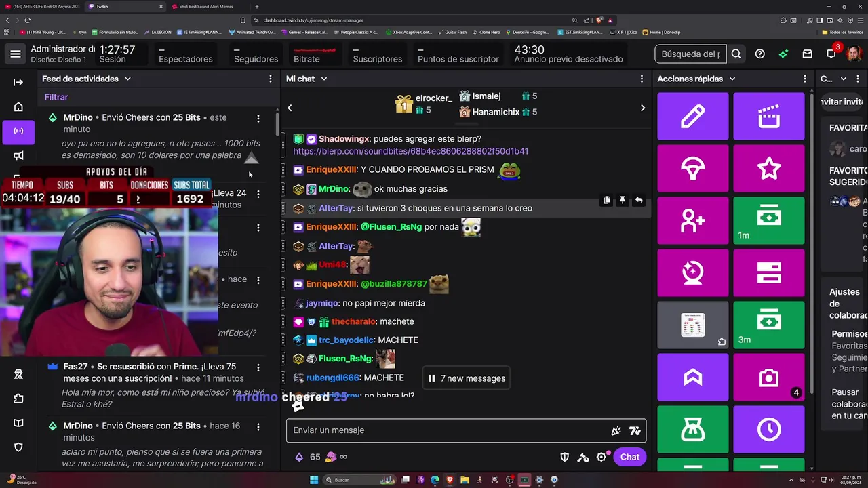Image resolution: width=868 pixels, height=488 pixels.
Task: Resume chat via 7 new messages button
Action: coord(467,378)
